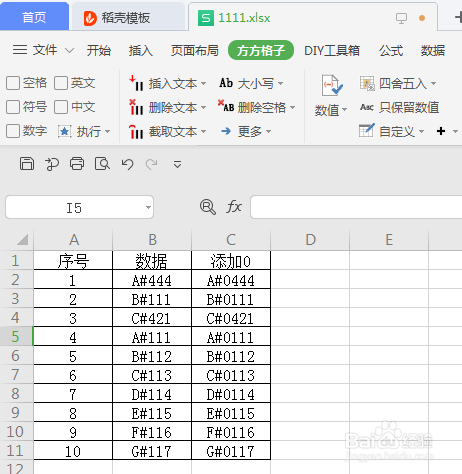Click the 截取文本 icon
The width and height of the screenshot is (462, 474).
136,132
